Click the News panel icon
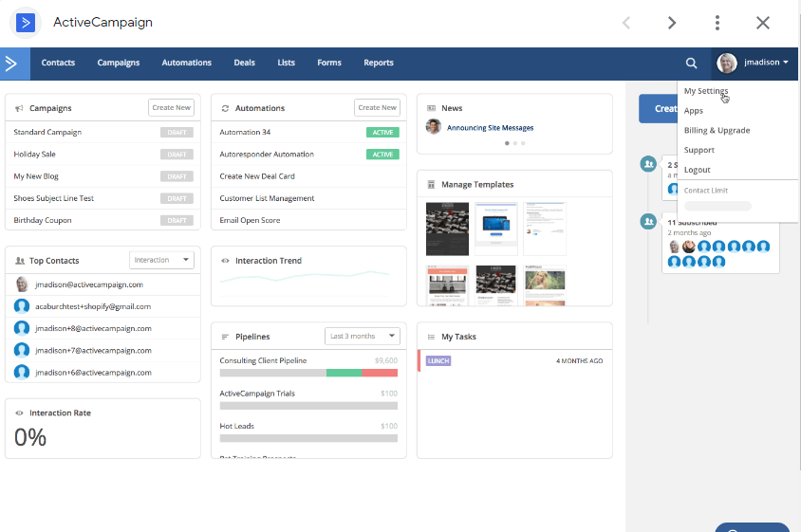The image size is (801, 532). [x=431, y=108]
